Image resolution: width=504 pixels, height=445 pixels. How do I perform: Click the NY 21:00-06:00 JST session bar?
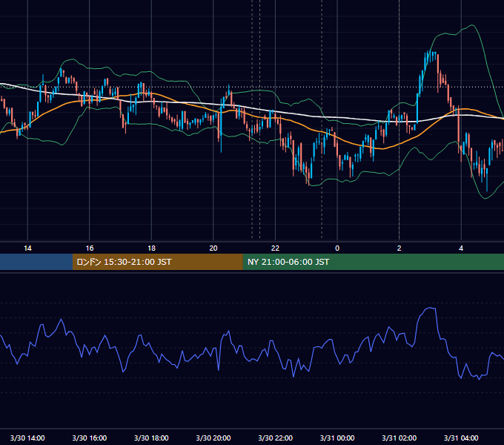click(373, 262)
